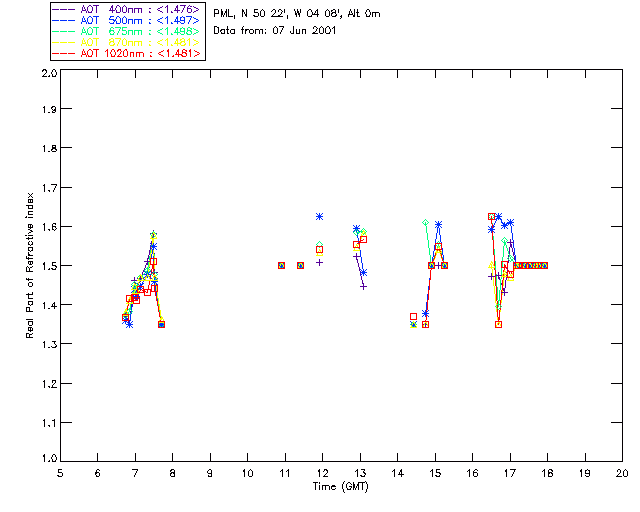Image resolution: width=640 pixels, height=512 pixels.
Task: Click the y-axis tick label 1.3
Action: (x=49, y=344)
